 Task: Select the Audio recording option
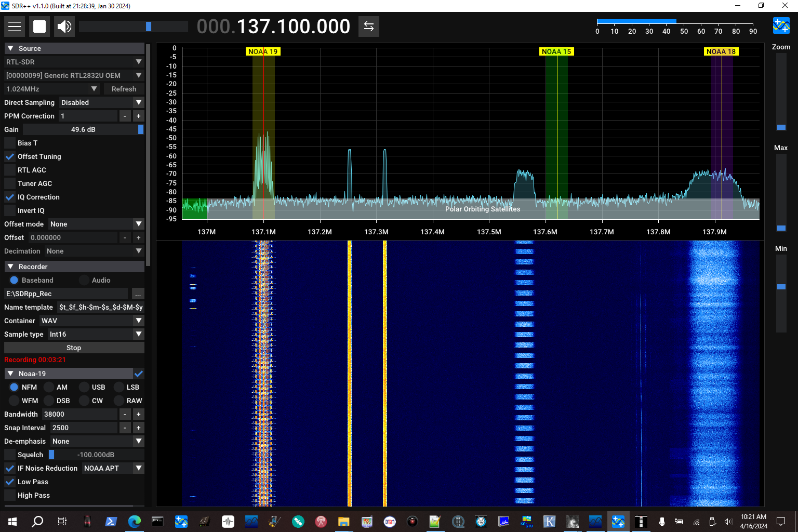point(84,280)
